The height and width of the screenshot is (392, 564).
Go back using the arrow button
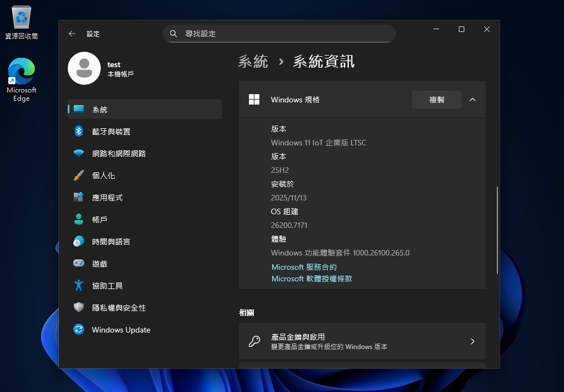click(72, 34)
